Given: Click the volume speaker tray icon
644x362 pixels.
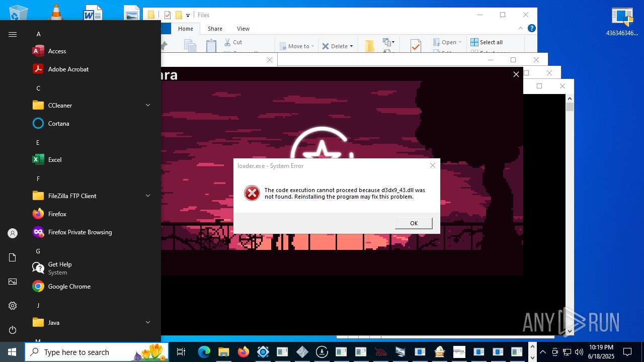Looking at the screenshot, I should coord(579,352).
